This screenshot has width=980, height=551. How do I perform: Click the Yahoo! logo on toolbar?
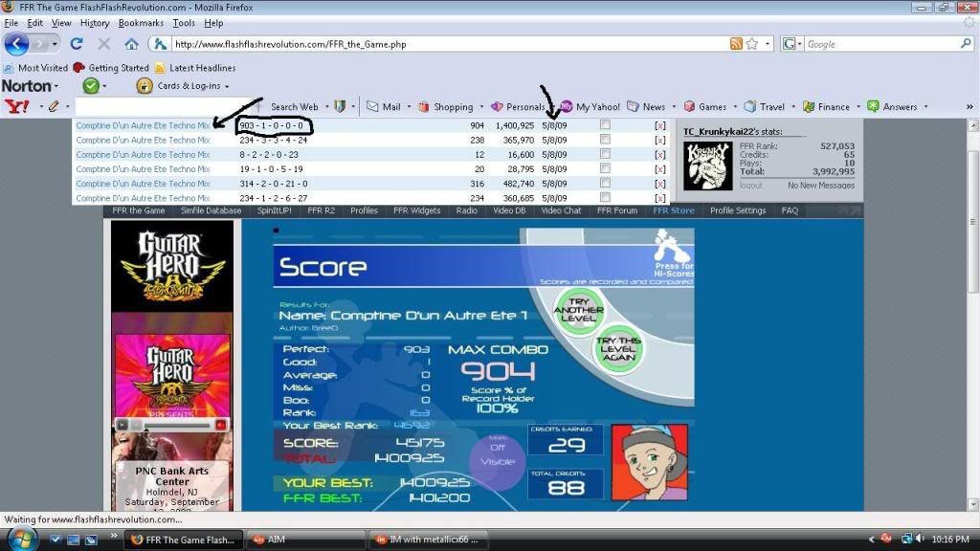[16, 107]
